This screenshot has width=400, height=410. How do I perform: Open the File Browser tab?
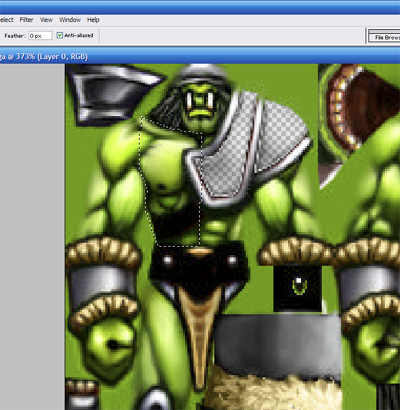[385, 37]
